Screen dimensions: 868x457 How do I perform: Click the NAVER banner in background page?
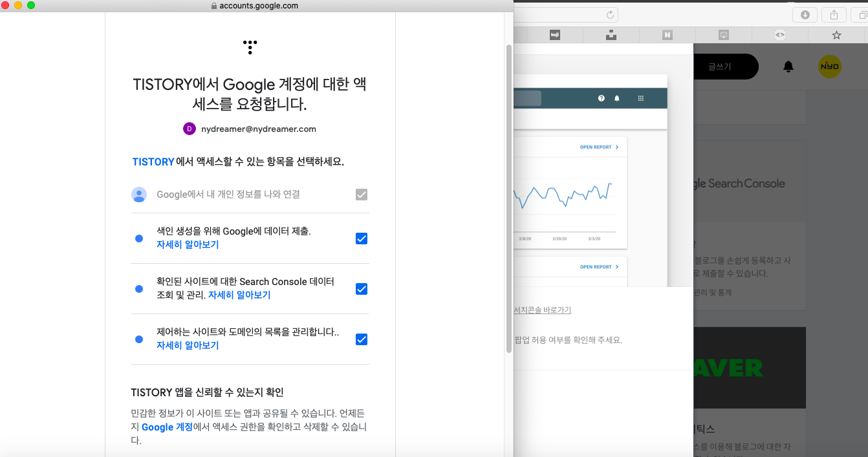(750, 367)
